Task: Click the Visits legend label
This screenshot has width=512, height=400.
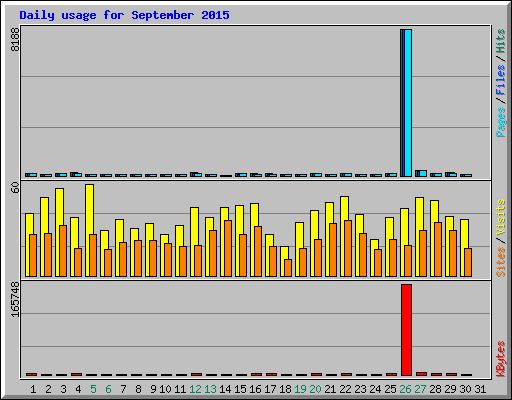Action: pyautogui.click(x=501, y=217)
